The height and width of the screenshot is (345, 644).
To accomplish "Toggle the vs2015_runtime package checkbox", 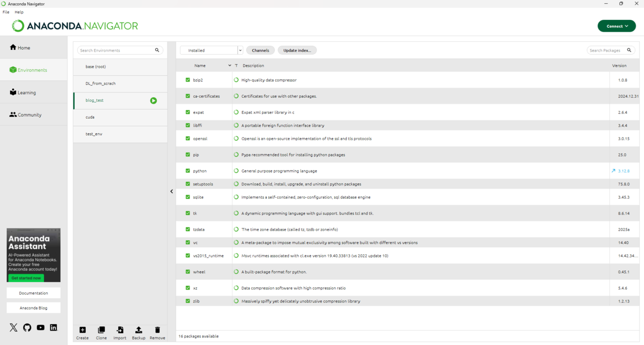I will (x=188, y=256).
